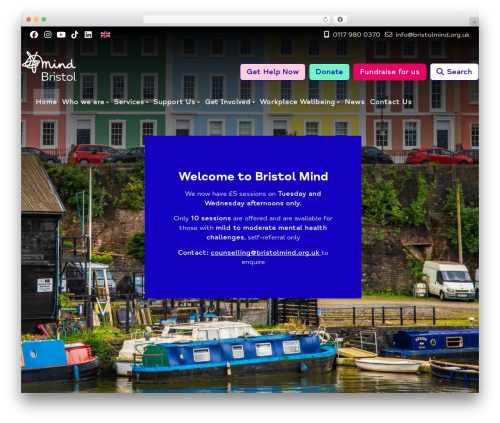Open the Instagram social icon

point(48,35)
